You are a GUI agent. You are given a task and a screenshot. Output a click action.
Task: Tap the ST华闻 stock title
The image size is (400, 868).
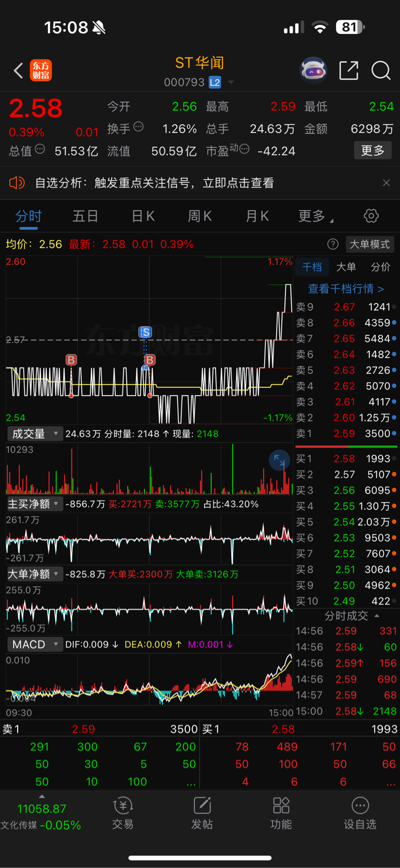point(199,63)
